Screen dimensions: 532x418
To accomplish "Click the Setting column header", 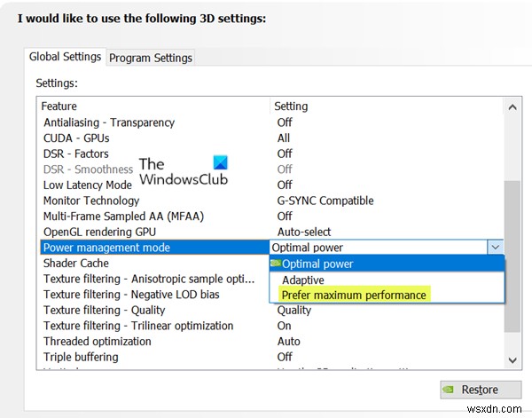I will coord(291,106).
